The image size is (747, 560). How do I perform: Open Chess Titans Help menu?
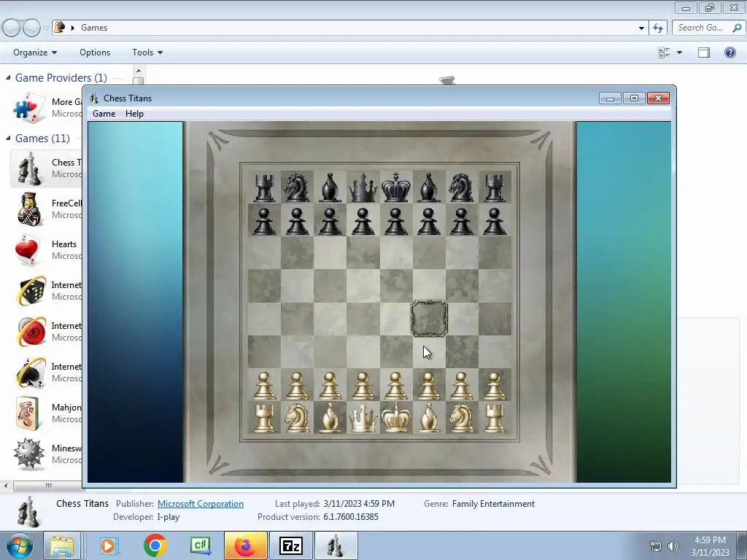pos(134,113)
